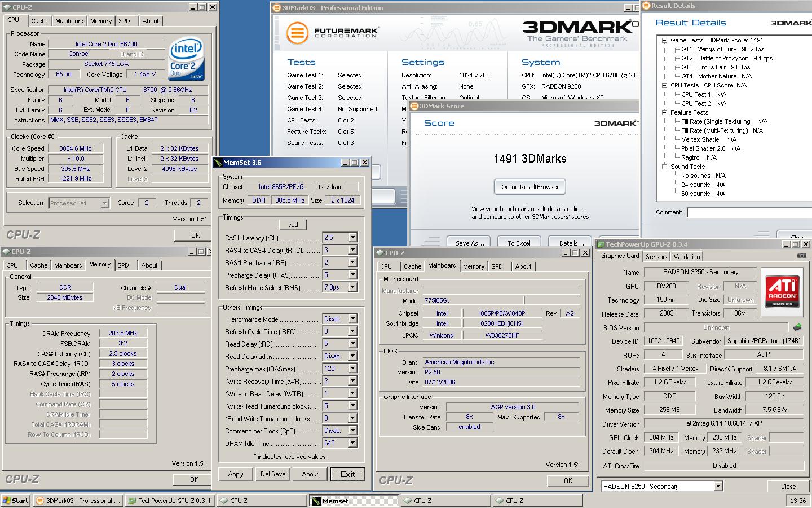
Task: Click the GPU-Z screenshot camera icon
Action: pos(801,256)
